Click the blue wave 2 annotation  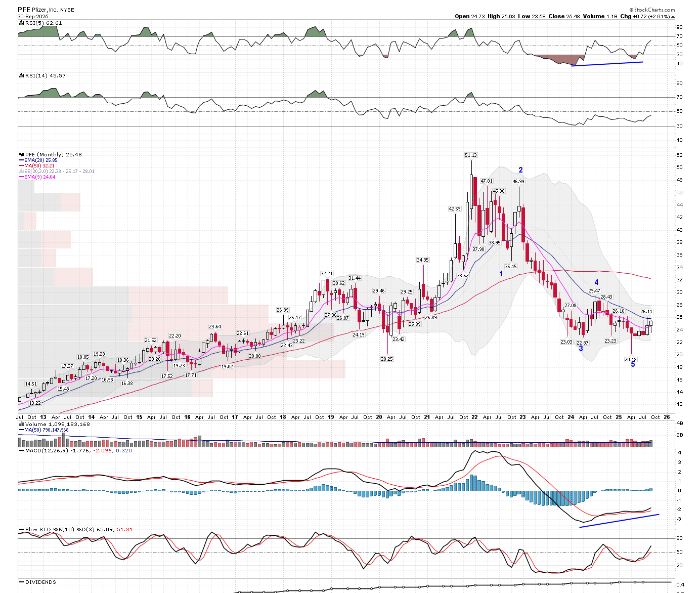point(520,171)
